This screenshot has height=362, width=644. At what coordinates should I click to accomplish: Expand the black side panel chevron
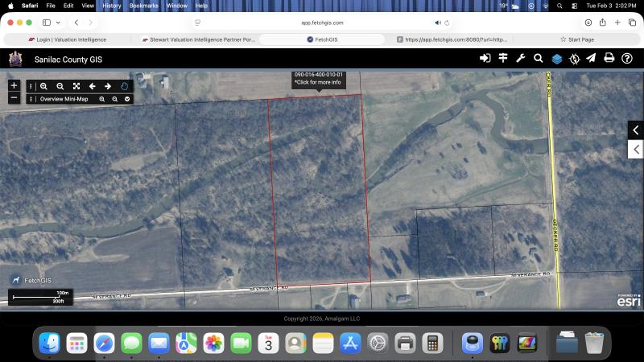pyautogui.click(x=635, y=130)
